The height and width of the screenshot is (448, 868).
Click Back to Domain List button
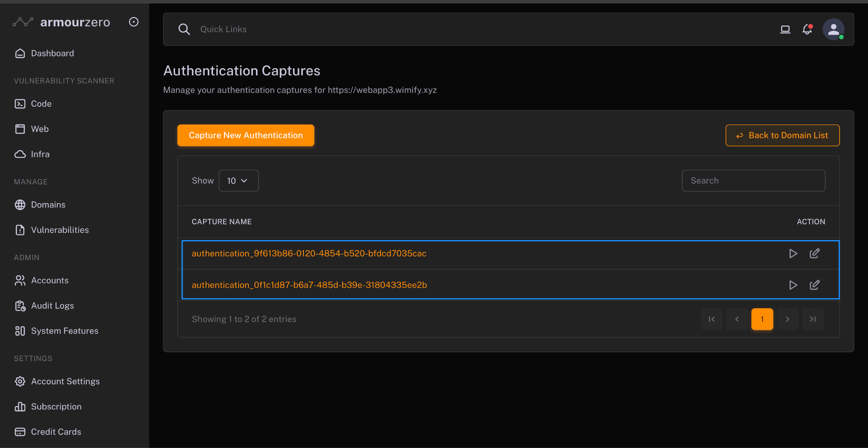click(782, 136)
